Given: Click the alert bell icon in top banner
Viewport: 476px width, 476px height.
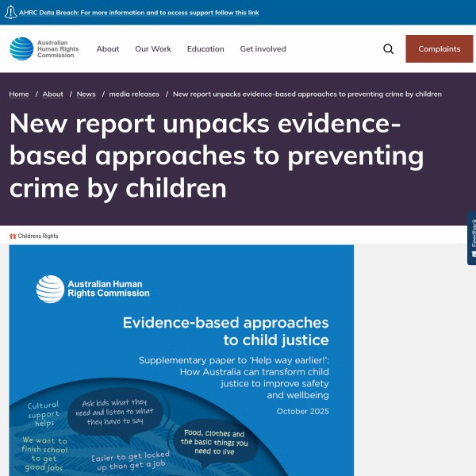Looking at the screenshot, I should point(10,13).
